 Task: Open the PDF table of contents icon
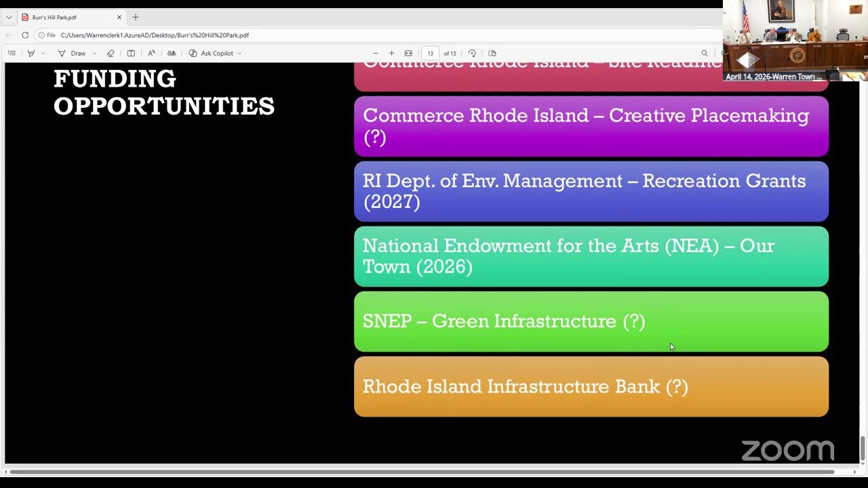(x=12, y=53)
